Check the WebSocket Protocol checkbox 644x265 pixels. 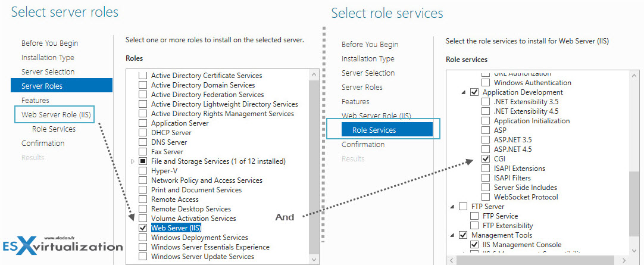(486, 197)
